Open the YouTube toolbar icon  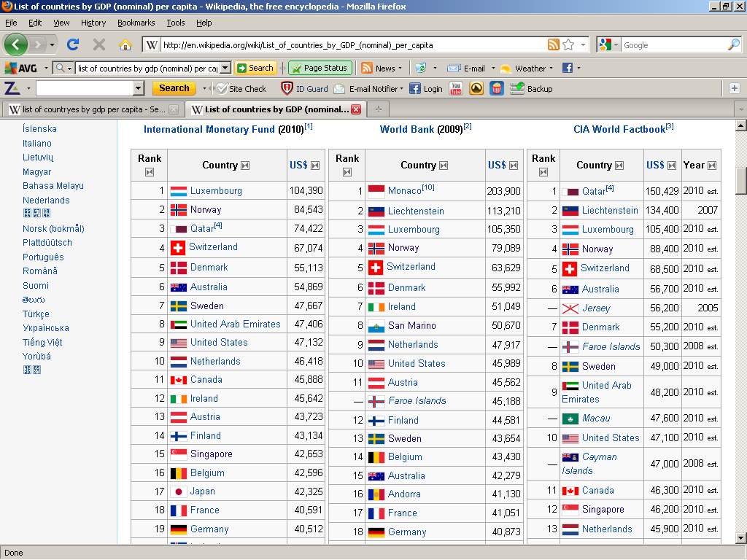[456, 88]
